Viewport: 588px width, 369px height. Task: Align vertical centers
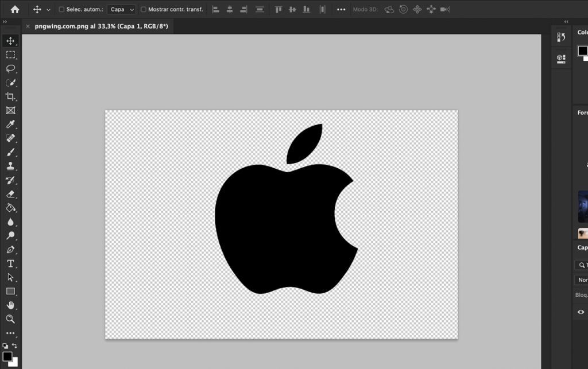pyautogui.click(x=292, y=9)
